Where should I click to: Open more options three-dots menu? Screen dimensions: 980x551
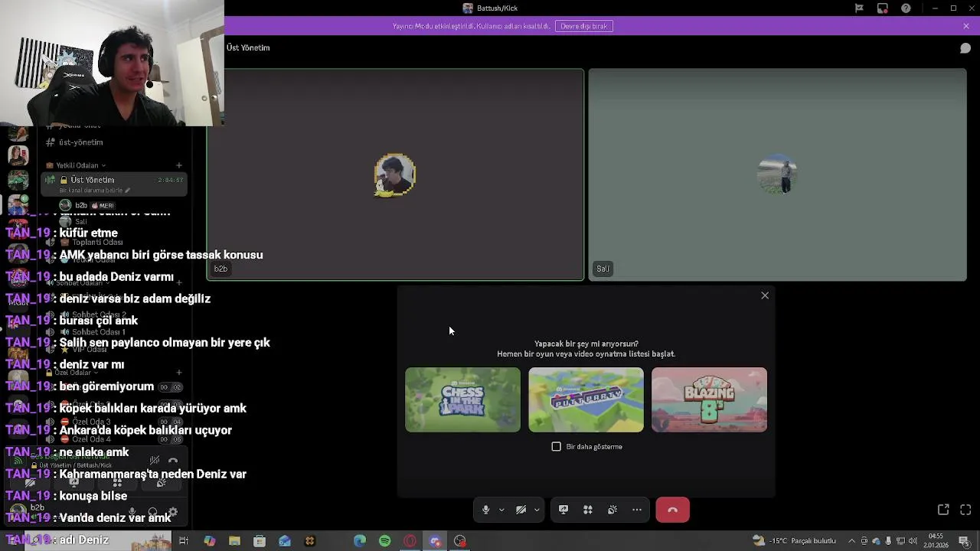pyautogui.click(x=637, y=510)
